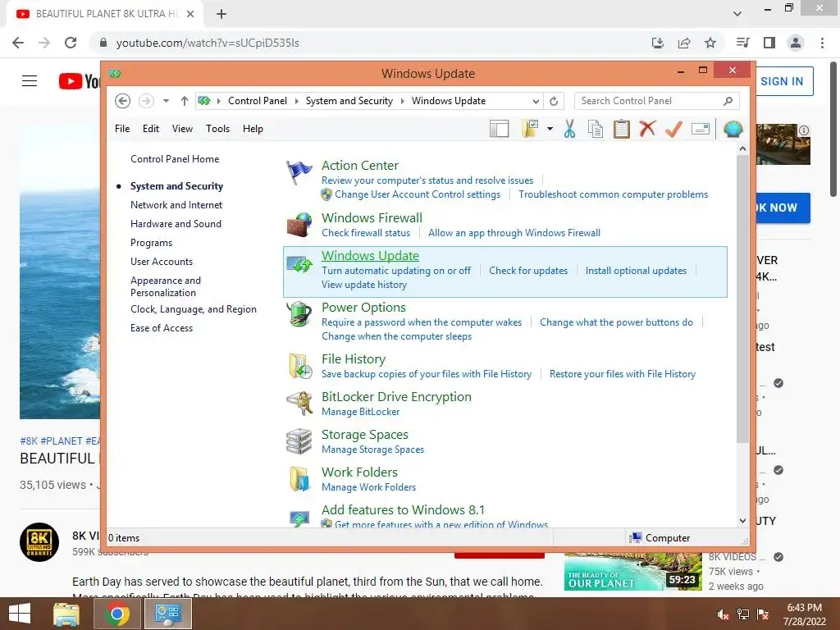The image size is (840, 630).
Task: Click the Cut scissors icon in toolbar
Action: click(x=569, y=129)
